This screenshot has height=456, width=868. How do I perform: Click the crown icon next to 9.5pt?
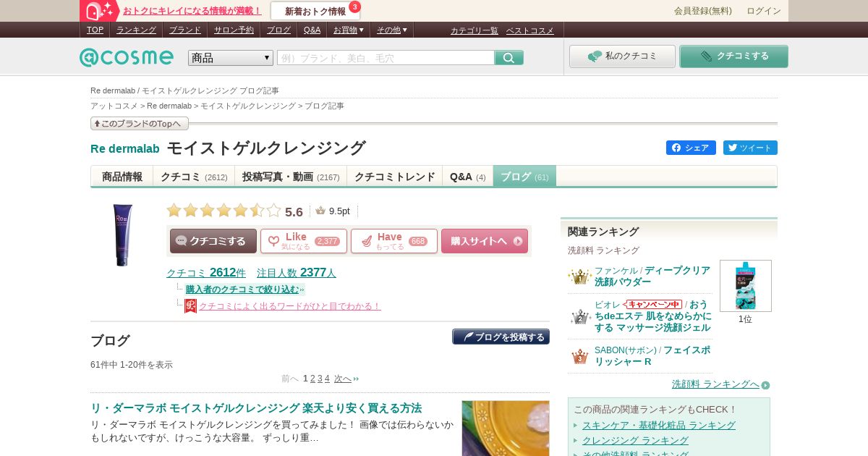320,211
